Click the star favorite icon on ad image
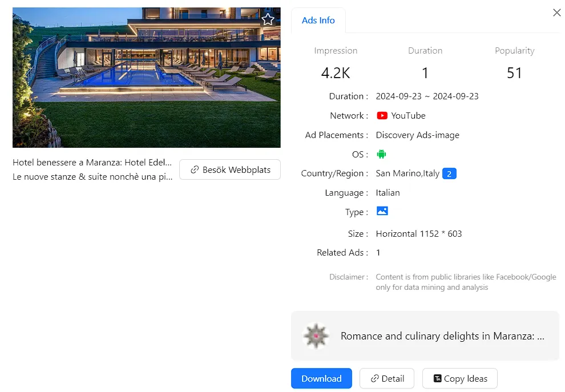Image resolution: width=565 pixels, height=392 pixels. 268,20
